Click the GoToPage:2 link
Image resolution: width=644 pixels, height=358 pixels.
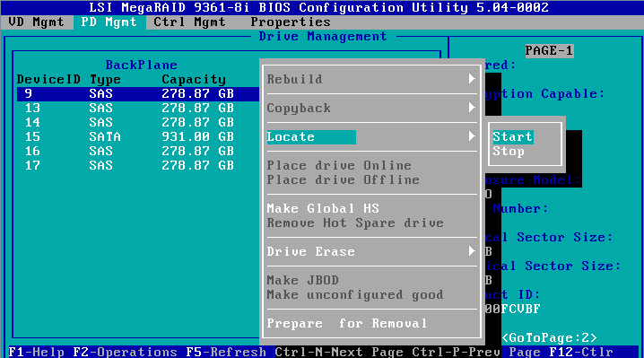coord(549,338)
